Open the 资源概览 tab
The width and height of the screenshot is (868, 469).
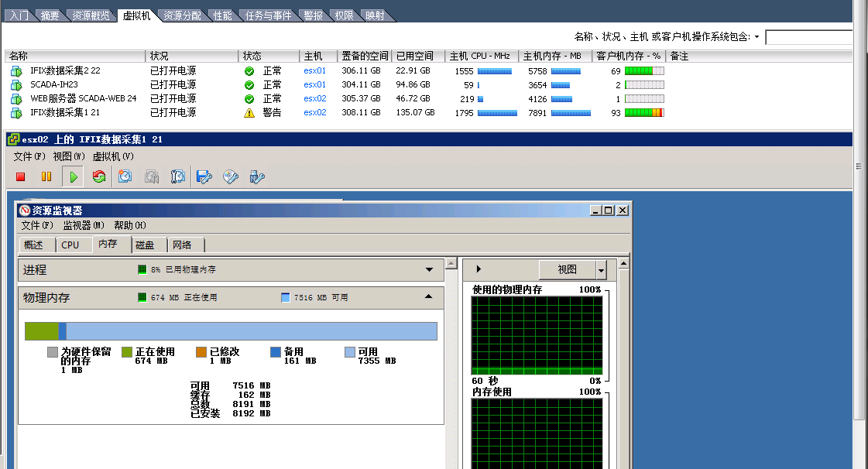91,15
